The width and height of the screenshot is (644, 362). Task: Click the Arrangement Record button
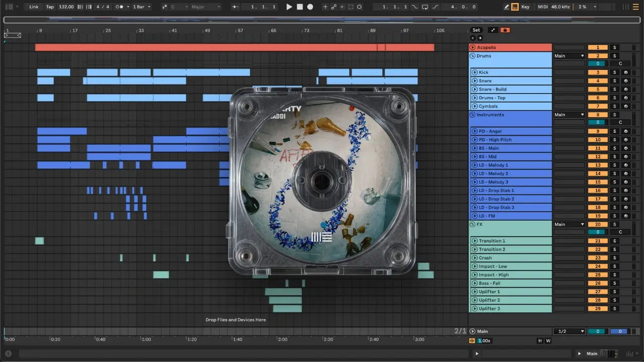[310, 7]
